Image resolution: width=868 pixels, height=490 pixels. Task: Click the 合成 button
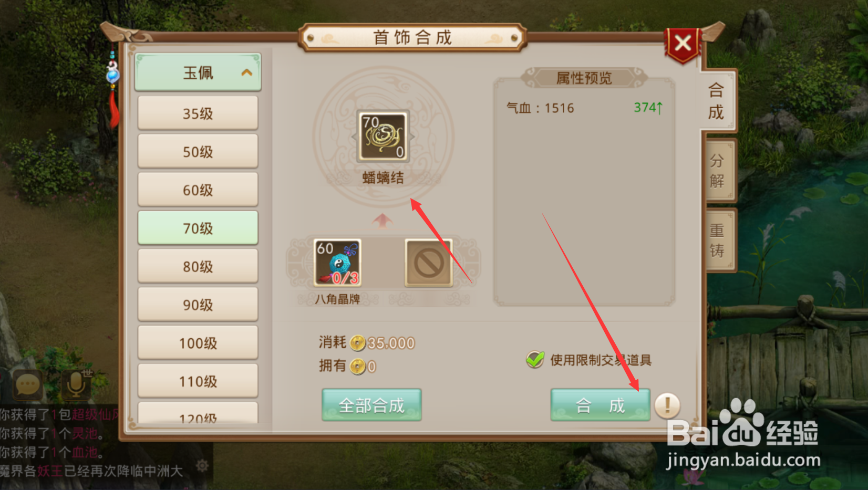600,405
